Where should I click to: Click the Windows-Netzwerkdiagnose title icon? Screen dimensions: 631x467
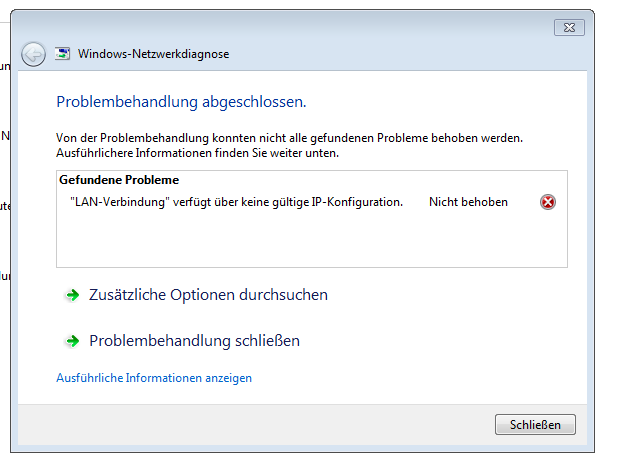[62, 54]
